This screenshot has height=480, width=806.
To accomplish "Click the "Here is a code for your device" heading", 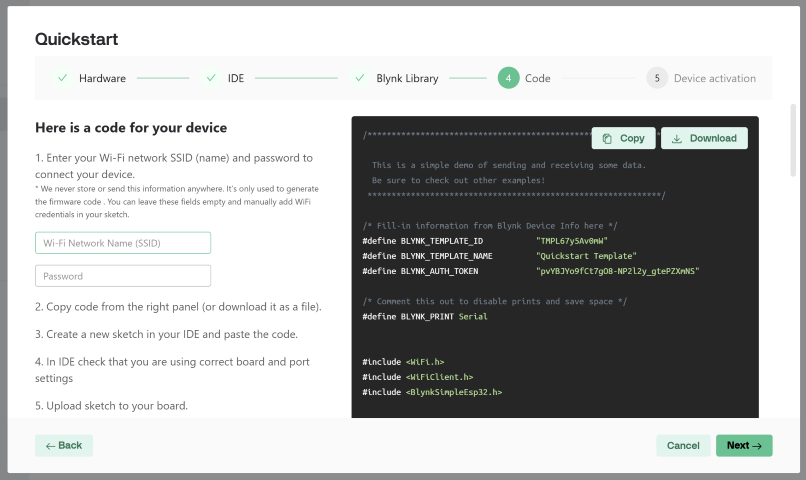I will [x=131, y=127].
